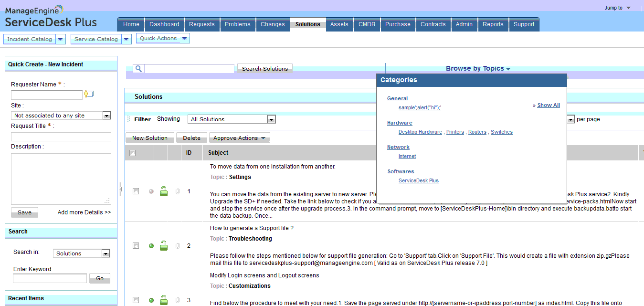The image size is (644, 306).
Task: Open the Printers topic link
Action: [455, 132]
